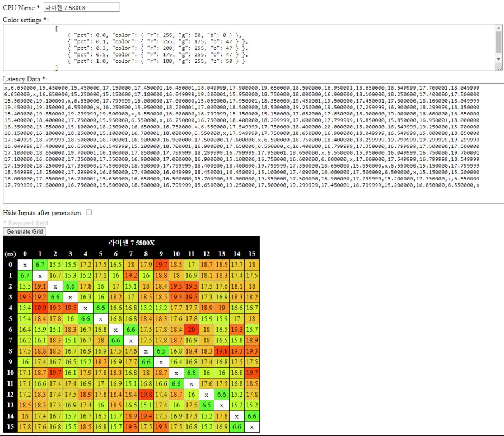The image size is (504, 436).
Task: Click the '18.7' cell in row 7
Action: (x=176, y=340)
